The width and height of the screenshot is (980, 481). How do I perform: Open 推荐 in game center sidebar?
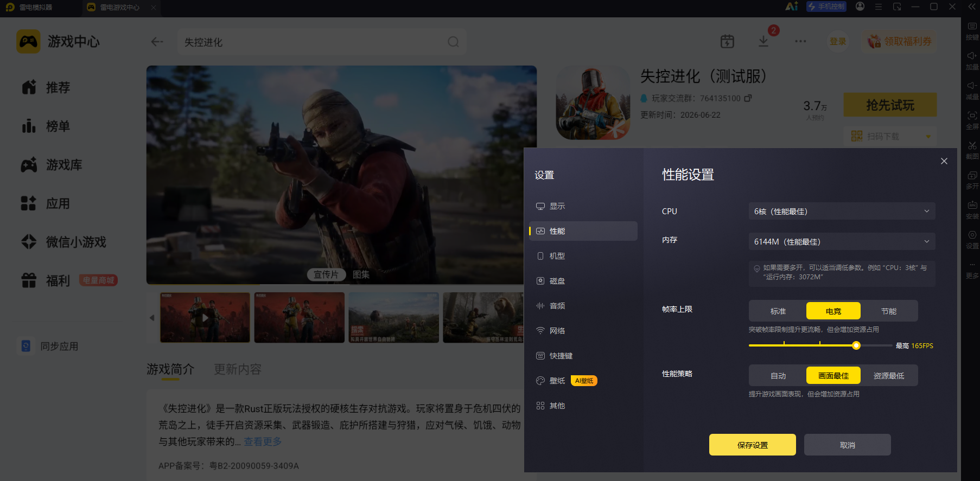pos(46,87)
